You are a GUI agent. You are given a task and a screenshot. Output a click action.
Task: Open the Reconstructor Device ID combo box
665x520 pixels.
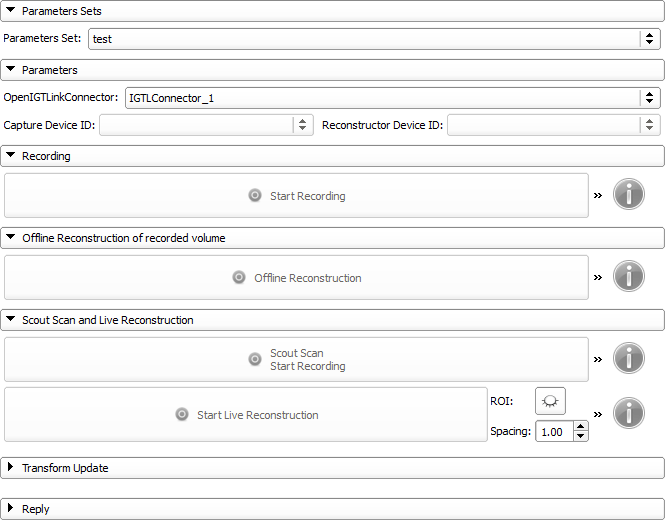(552, 125)
